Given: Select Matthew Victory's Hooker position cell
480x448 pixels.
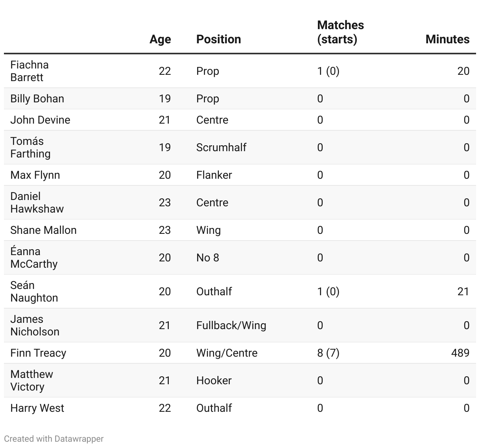Looking at the screenshot, I should click(x=214, y=380).
